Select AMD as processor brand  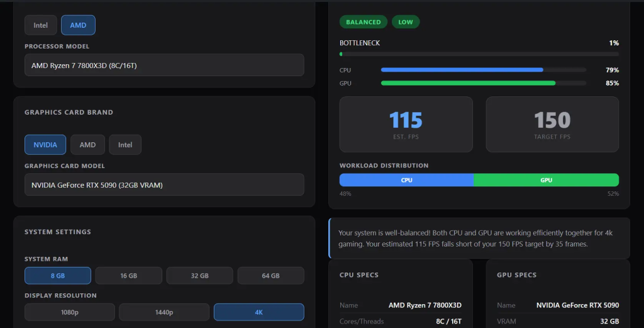coord(78,25)
